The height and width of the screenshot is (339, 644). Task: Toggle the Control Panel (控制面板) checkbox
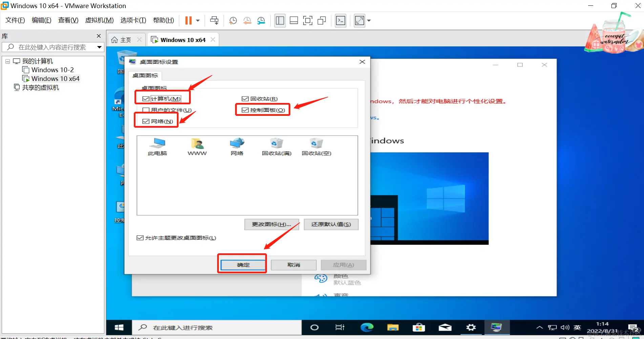245,110
